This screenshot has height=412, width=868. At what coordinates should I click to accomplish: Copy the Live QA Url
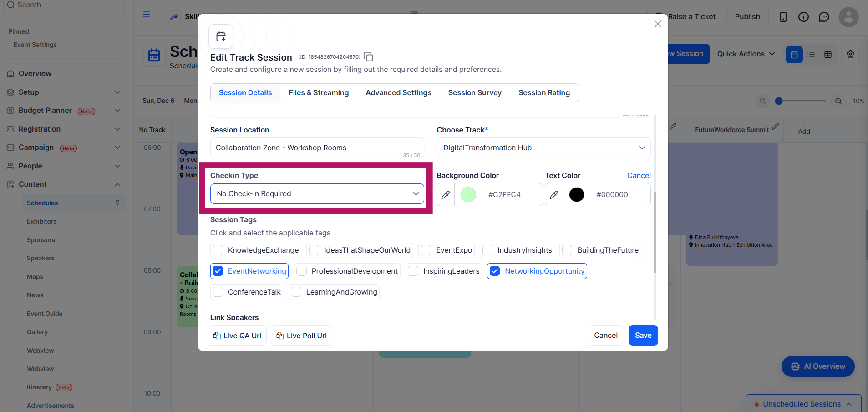237,336
